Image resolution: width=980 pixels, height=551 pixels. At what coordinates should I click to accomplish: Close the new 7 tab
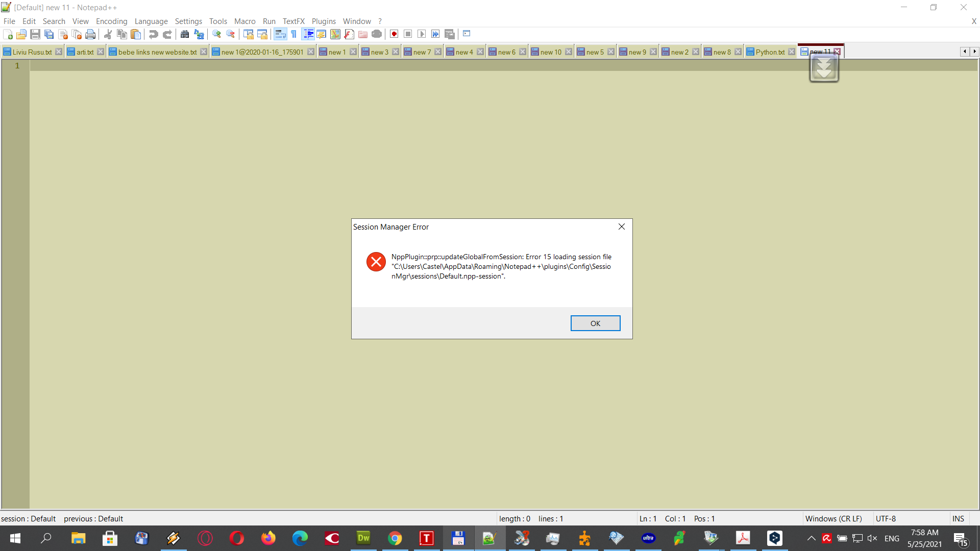(x=438, y=52)
